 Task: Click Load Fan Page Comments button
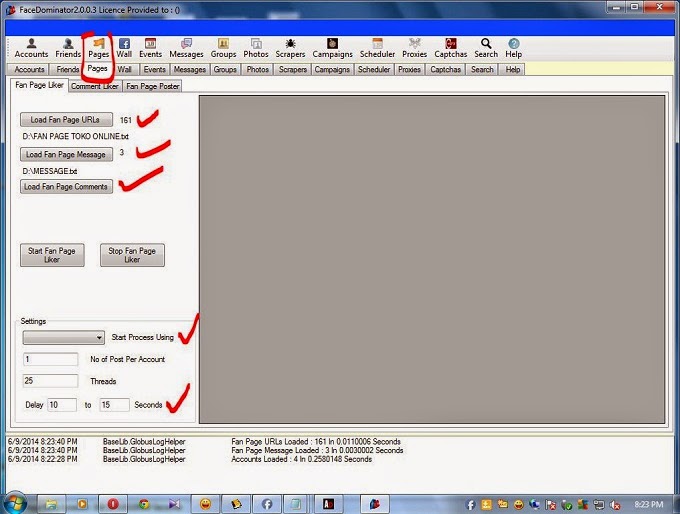(x=66, y=187)
